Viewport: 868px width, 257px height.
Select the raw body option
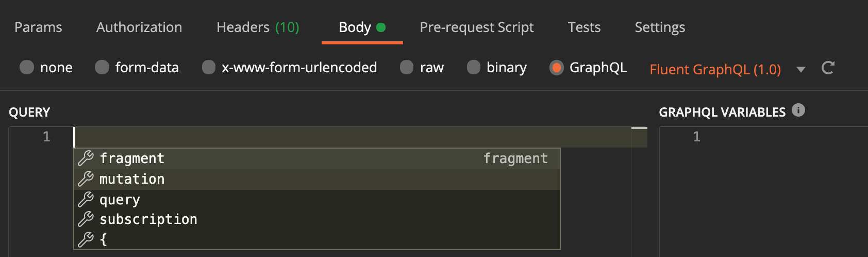(x=407, y=68)
